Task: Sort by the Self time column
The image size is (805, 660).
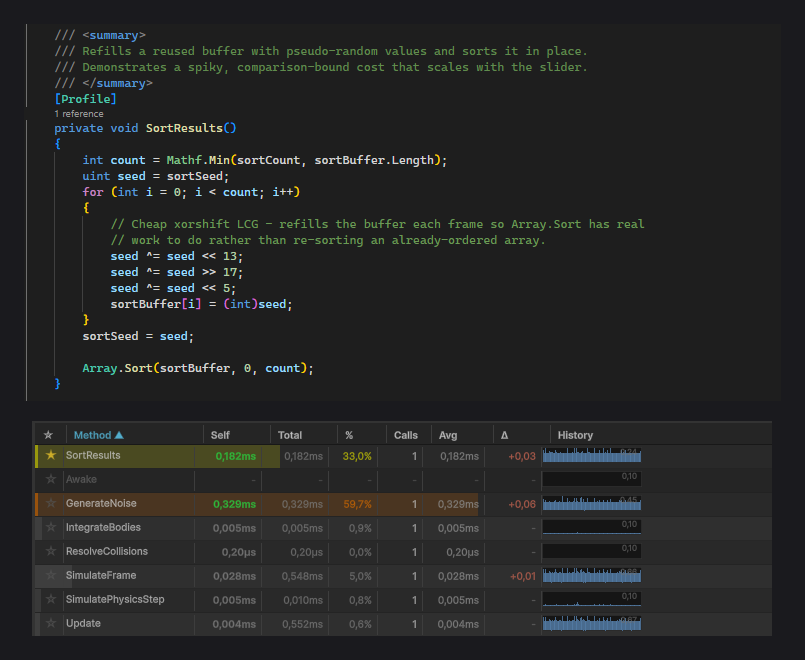Action: [x=220, y=435]
